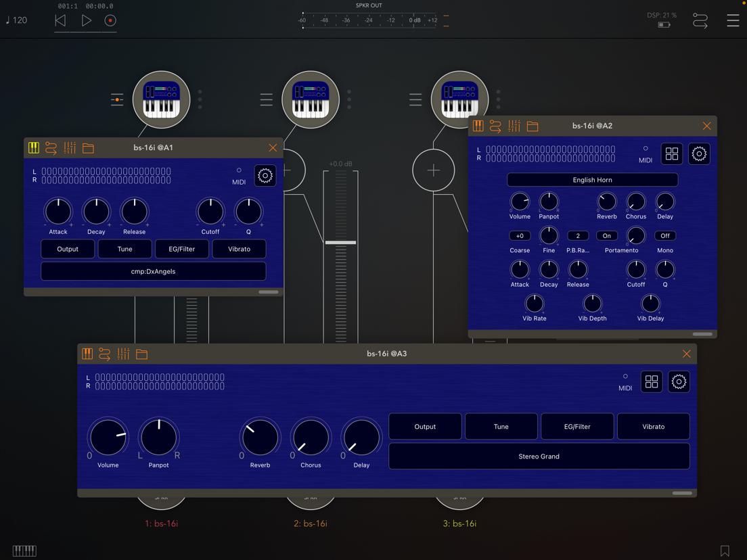Open the English Horn preset selector
The height and width of the screenshot is (560, 747).
(592, 180)
